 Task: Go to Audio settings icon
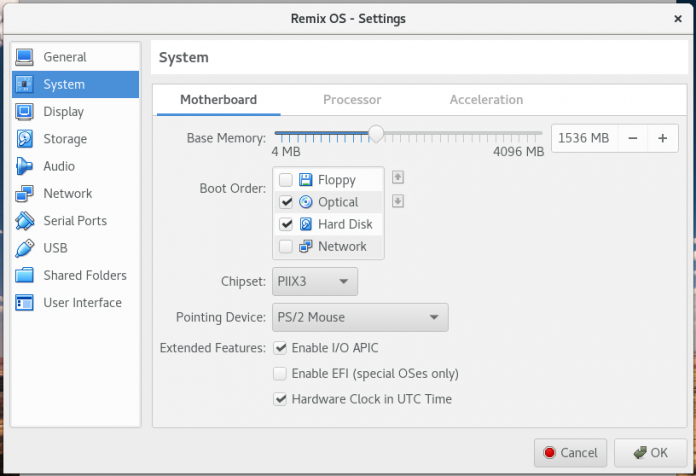click(25, 166)
